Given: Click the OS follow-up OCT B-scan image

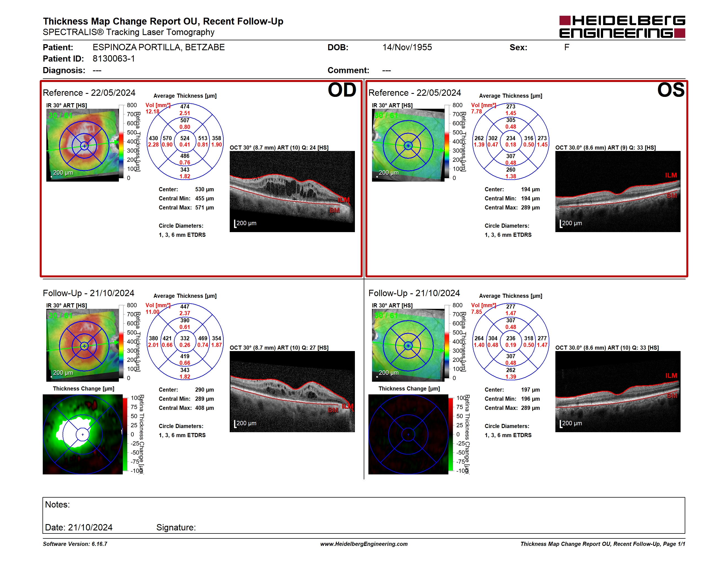Looking at the screenshot, I should (x=618, y=392).
